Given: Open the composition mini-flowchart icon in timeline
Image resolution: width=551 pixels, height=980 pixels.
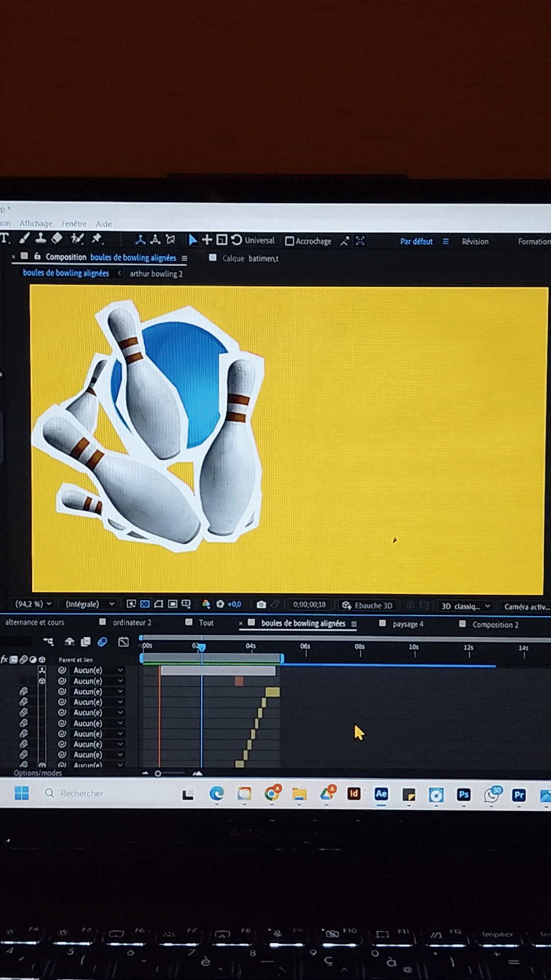Looking at the screenshot, I should pyautogui.click(x=48, y=642).
